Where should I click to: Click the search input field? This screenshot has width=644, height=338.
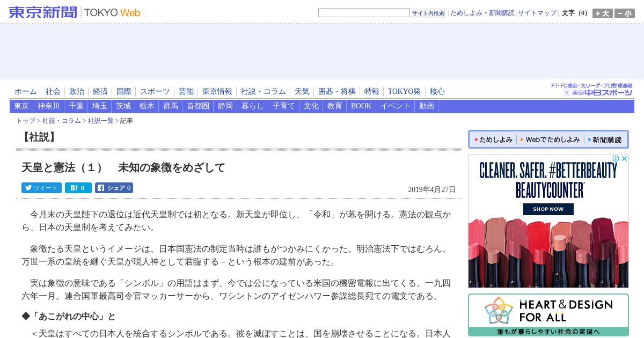tap(364, 13)
